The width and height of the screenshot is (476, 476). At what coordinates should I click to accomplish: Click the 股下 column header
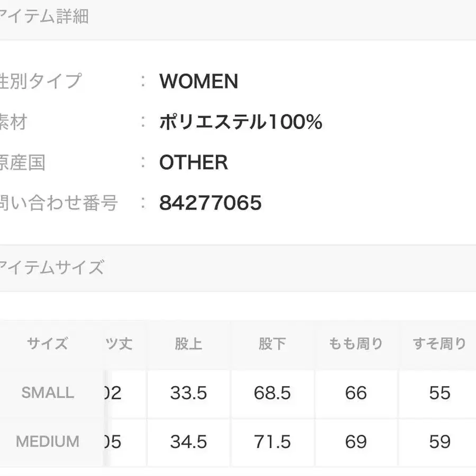[272, 344]
